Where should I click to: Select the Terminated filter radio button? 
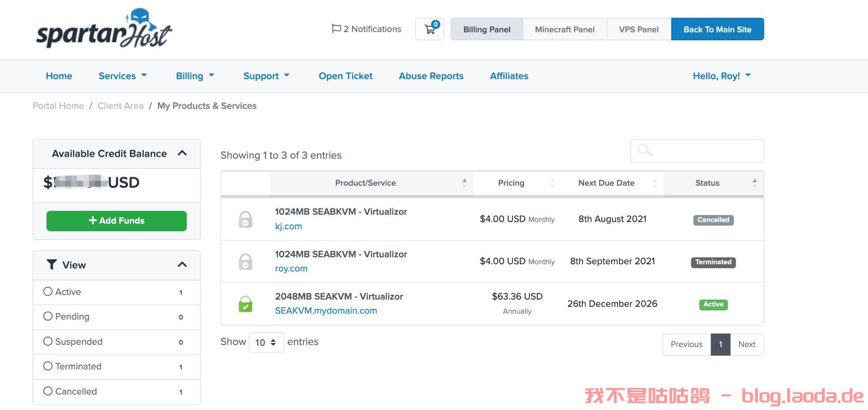[48, 366]
